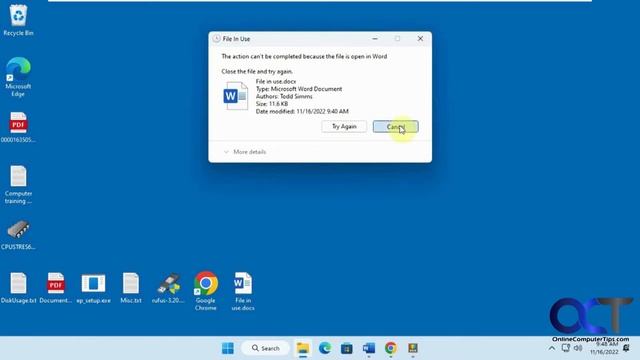Open Microsoft Edge from the taskbar
Image resolution: width=640 pixels, height=360 pixels.
[325, 348]
